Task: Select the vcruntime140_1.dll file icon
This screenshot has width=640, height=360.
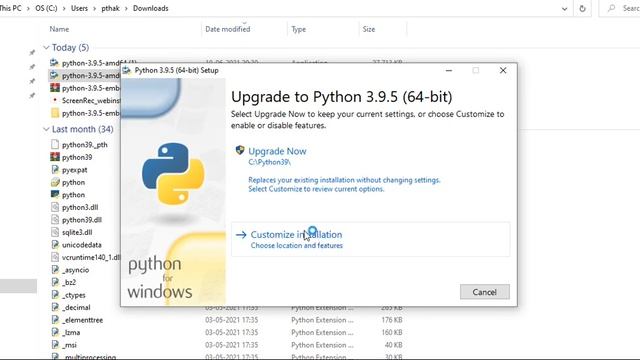Action: pos(55,257)
